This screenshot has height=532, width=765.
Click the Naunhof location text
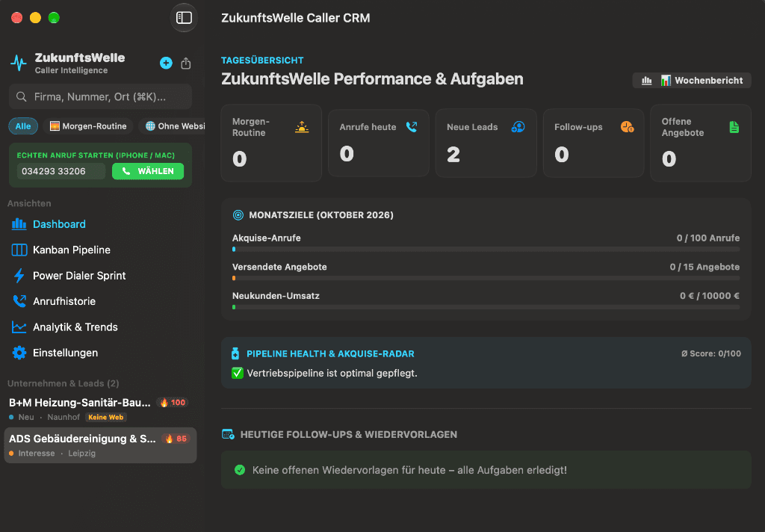click(64, 417)
